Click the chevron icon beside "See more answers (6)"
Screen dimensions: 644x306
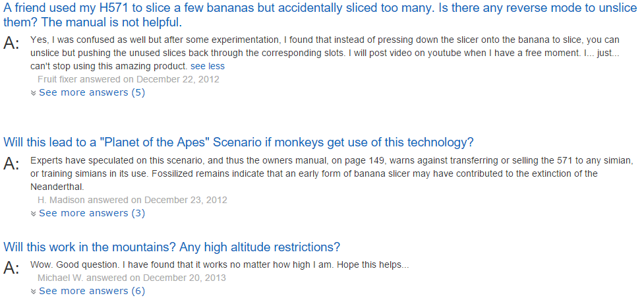click(34, 291)
